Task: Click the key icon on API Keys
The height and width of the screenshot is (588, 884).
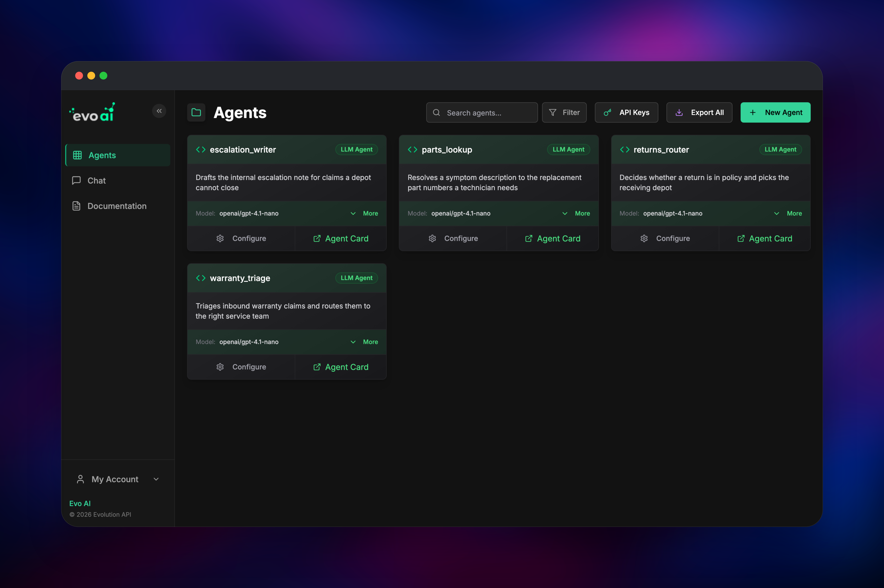Action: [x=607, y=112]
